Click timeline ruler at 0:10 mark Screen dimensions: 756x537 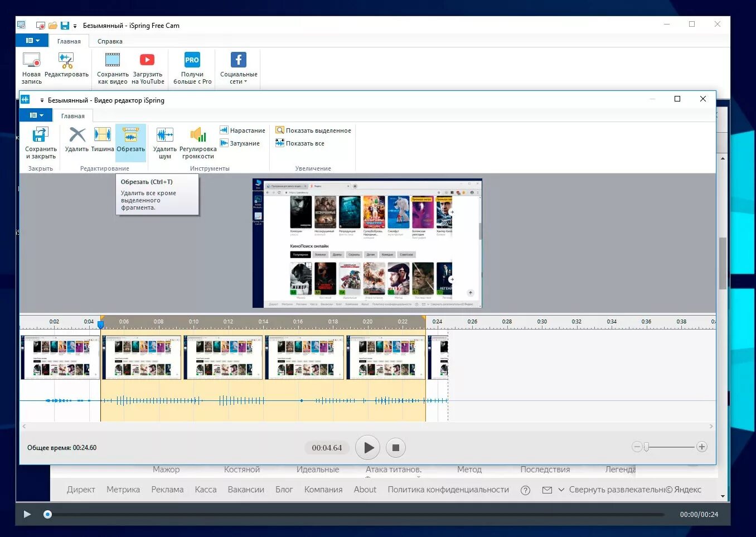[x=193, y=322]
